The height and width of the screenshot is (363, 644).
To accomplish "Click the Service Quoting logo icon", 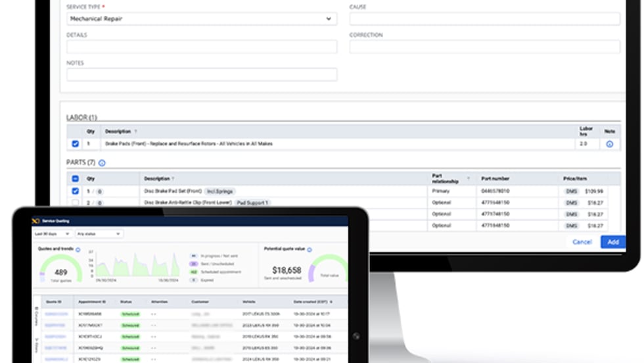I will click(x=36, y=221).
